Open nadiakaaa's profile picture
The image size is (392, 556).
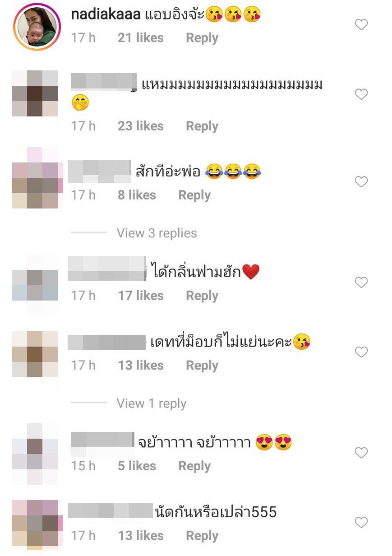click(37, 26)
